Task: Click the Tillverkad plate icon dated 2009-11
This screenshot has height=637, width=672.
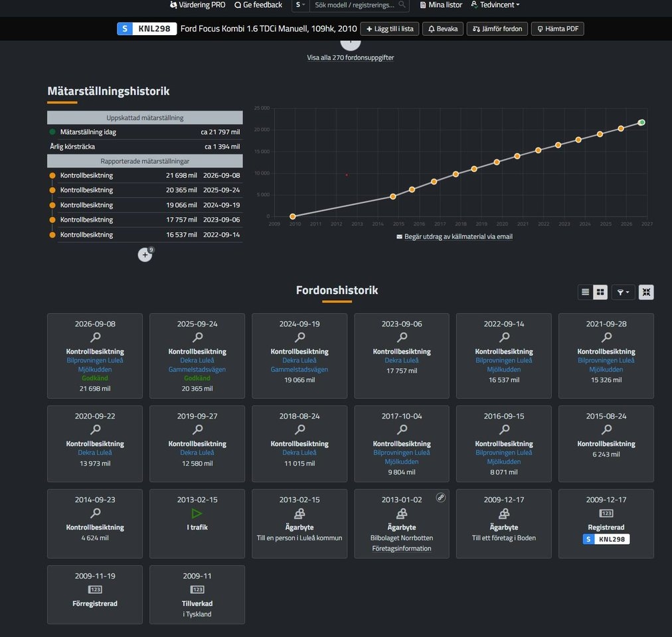Action: point(197,589)
